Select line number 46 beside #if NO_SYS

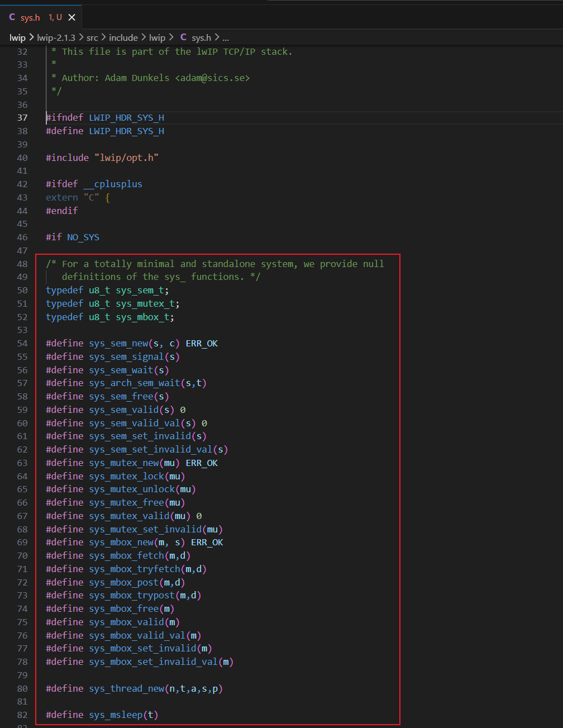tap(22, 237)
